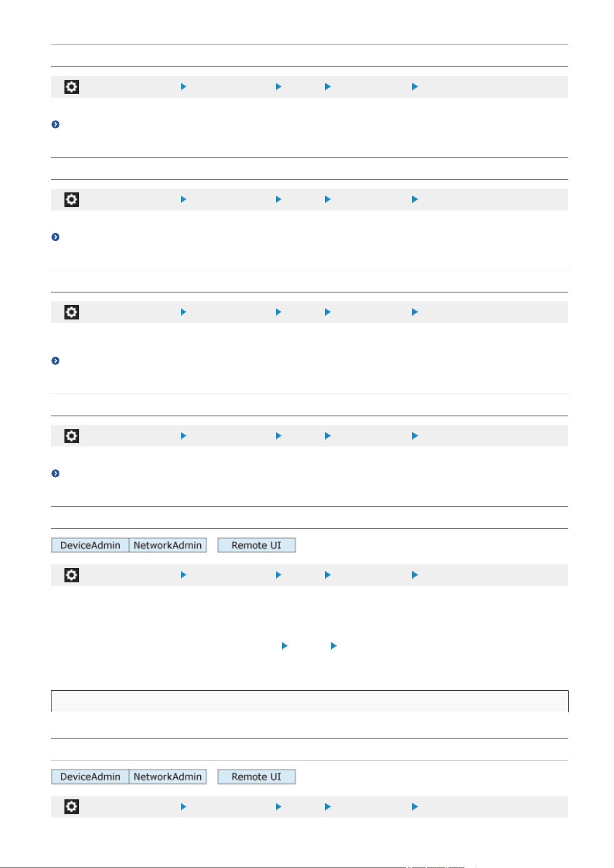Select the upper NetworkAdmin badge
Image resolution: width=614 pixels, height=868 pixels.
pos(168,545)
